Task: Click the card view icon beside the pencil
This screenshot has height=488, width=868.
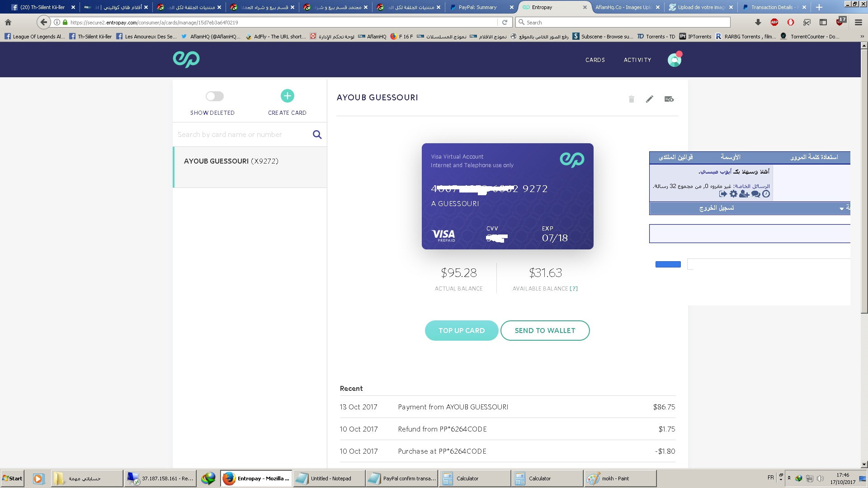Action: 669,99
